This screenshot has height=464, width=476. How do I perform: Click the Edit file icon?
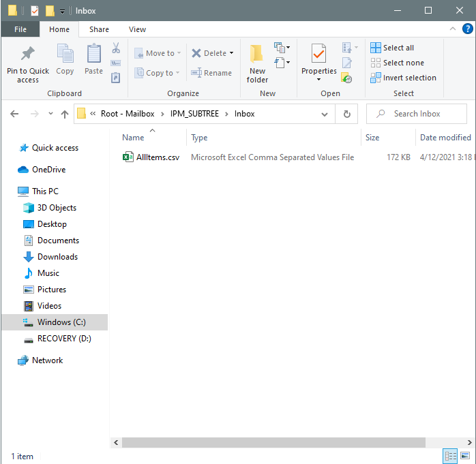click(x=347, y=63)
